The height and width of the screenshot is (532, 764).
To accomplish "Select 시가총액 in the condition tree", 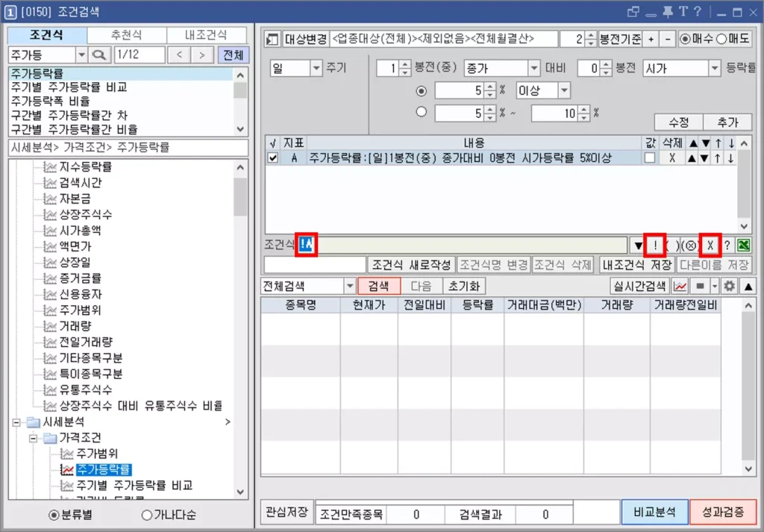I will pos(80,230).
